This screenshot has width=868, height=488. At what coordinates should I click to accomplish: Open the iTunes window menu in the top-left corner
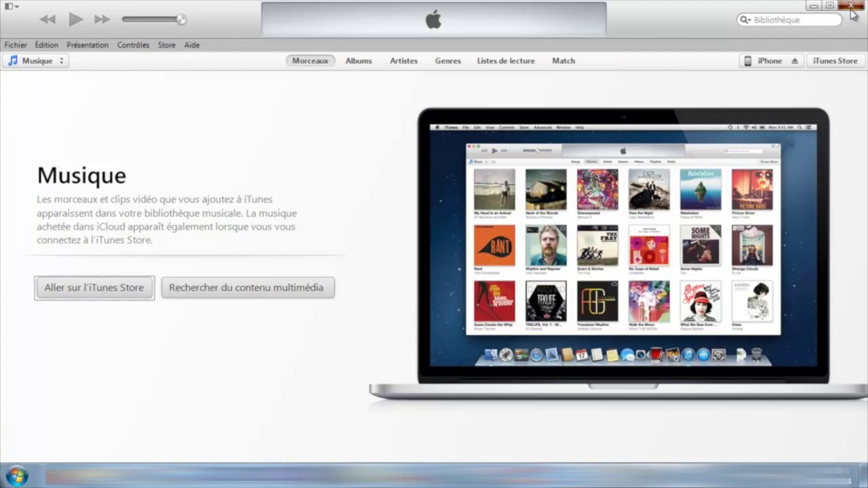click(12, 6)
